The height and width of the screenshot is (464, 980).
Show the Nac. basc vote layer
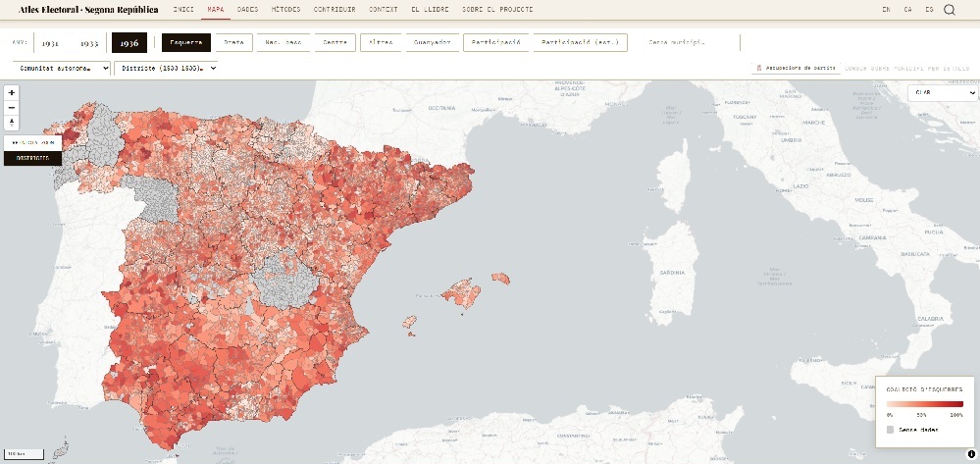(284, 42)
